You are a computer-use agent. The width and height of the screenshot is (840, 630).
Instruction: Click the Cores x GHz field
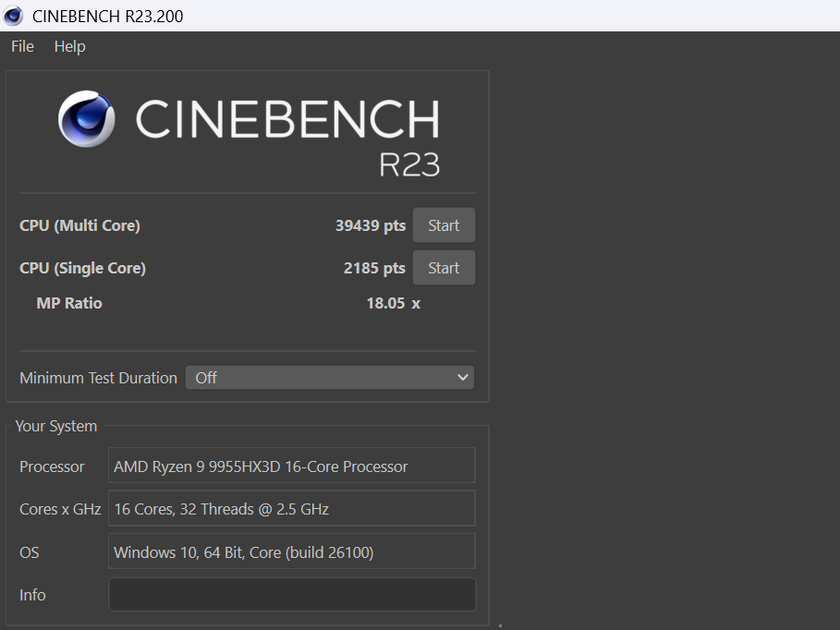(x=292, y=508)
